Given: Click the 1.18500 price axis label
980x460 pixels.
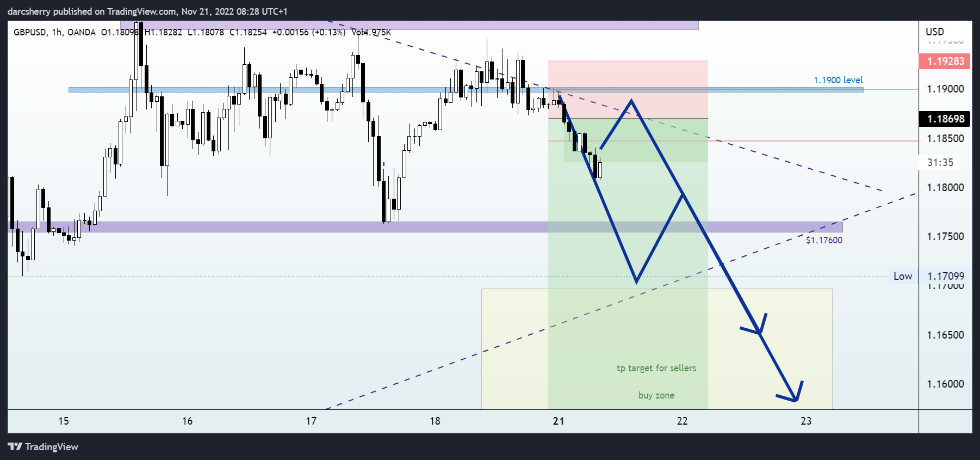Looking at the screenshot, I should coord(945,138).
